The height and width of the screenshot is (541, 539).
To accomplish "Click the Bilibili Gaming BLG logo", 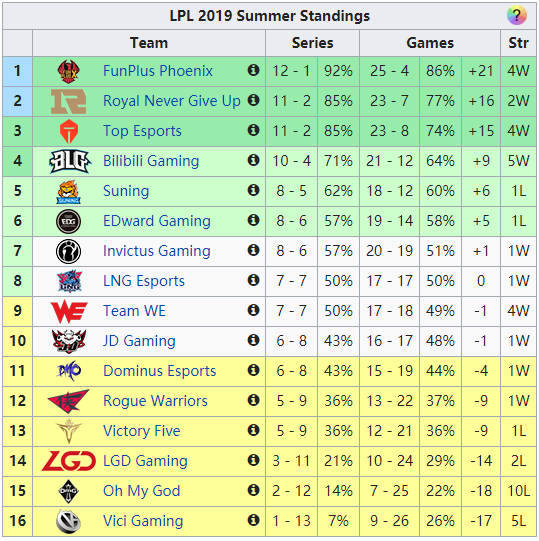I will point(69,161).
